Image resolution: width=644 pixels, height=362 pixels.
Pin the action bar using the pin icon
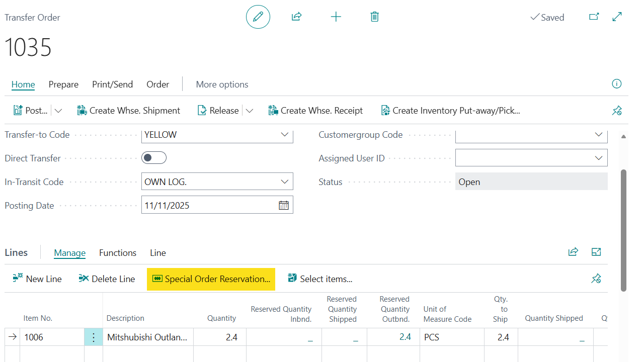coord(617,110)
